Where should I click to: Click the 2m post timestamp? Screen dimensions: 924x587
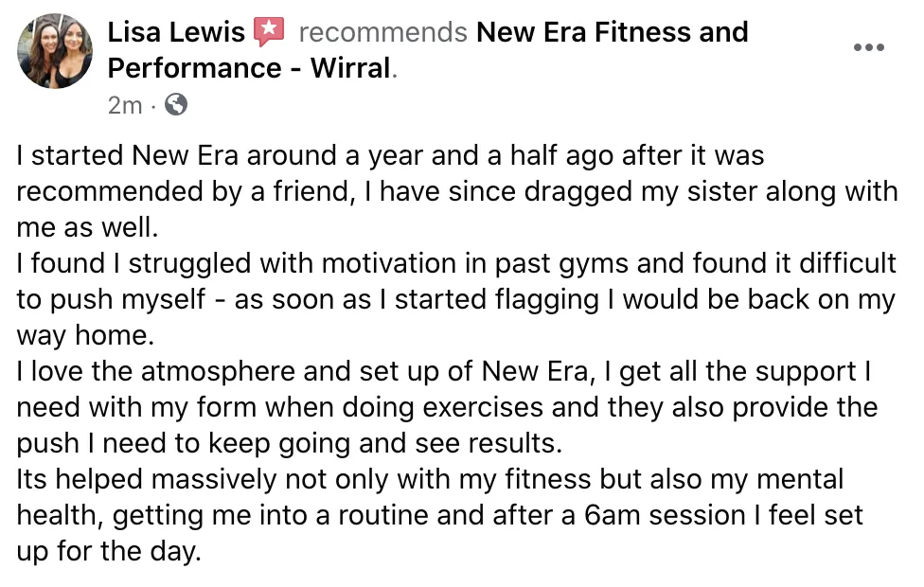coord(125,105)
